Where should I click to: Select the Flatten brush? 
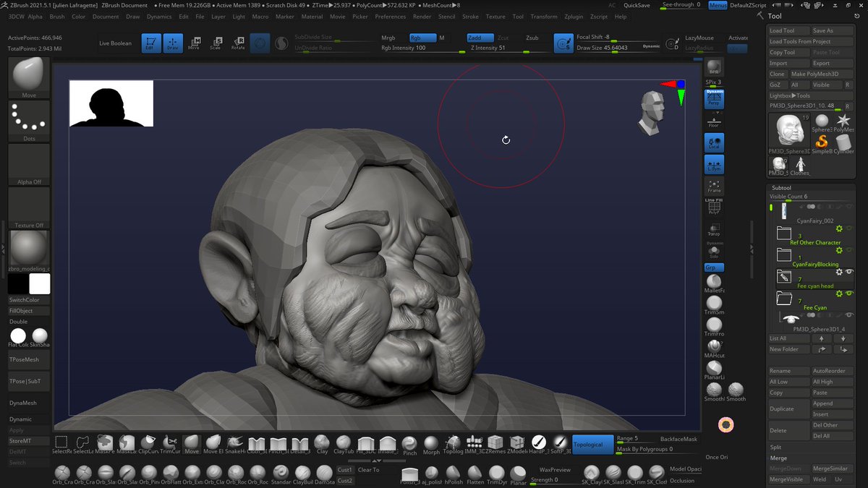(x=475, y=475)
